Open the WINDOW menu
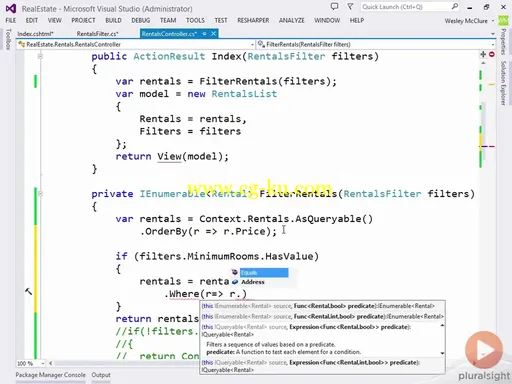The height and width of the screenshot is (384, 512). 327,20
